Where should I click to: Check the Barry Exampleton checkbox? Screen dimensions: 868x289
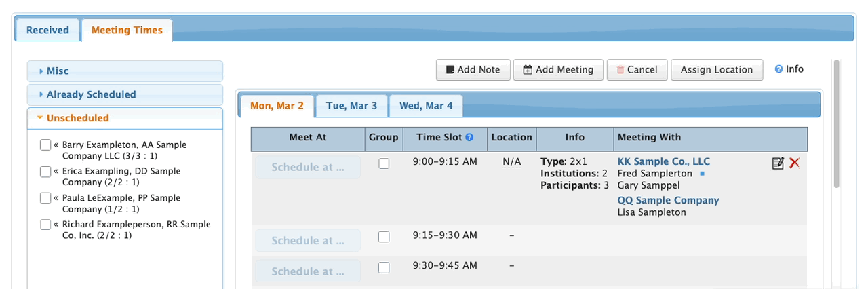point(45,145)
